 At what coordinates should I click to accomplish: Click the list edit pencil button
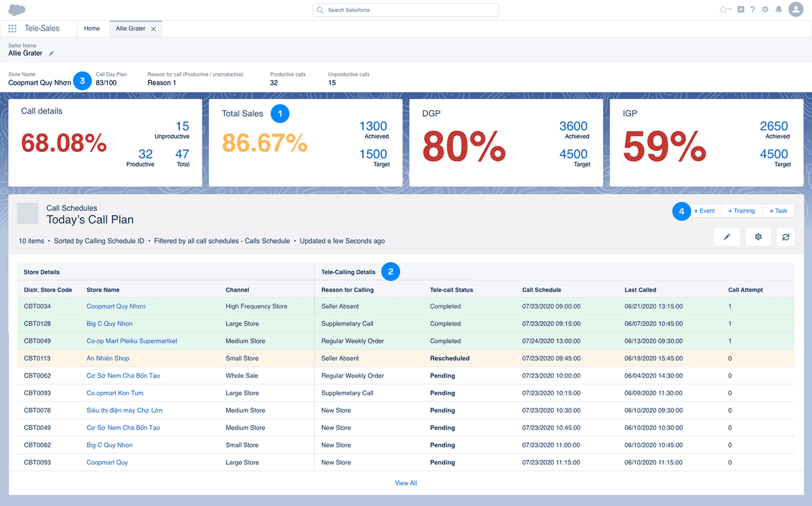point(727,237)
